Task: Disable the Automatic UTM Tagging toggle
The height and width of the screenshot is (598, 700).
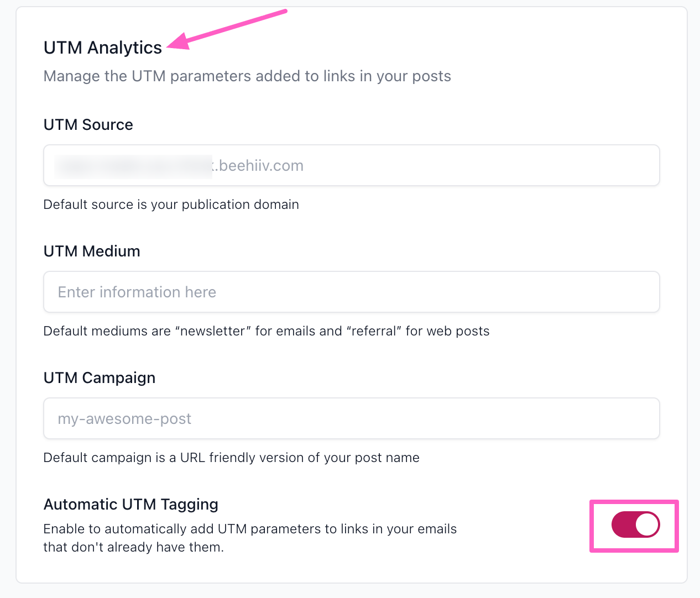Action: pyautogui.click(x=635, y=524)
